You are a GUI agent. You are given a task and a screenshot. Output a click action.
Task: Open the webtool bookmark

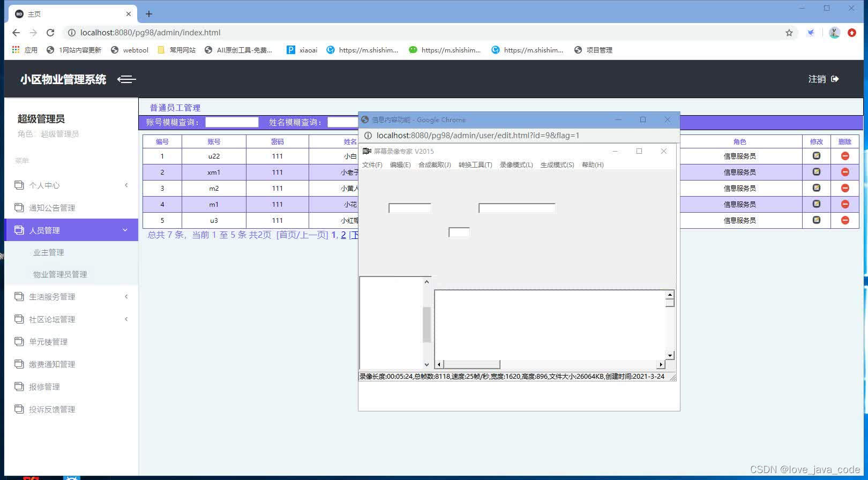click(129, 50)
